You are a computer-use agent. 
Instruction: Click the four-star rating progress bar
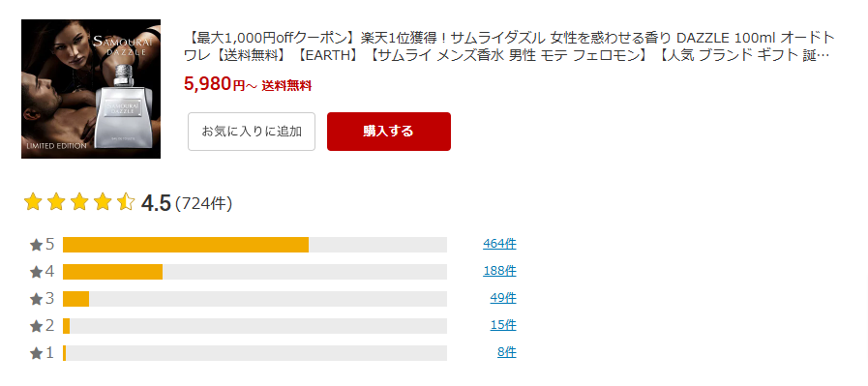point(254,272)
